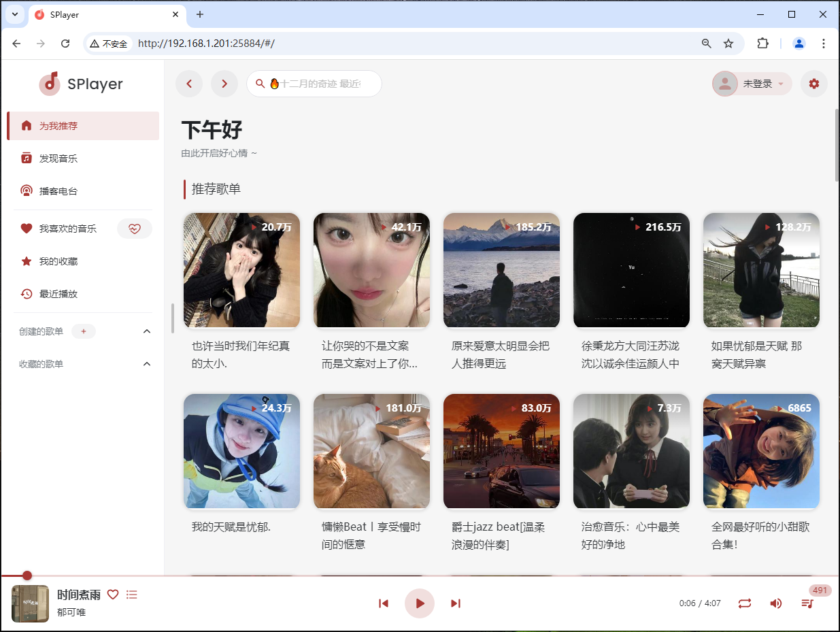Collapse the 创建的歌单 playlist group
Screen dimensions: 840x632
[146, 331]
